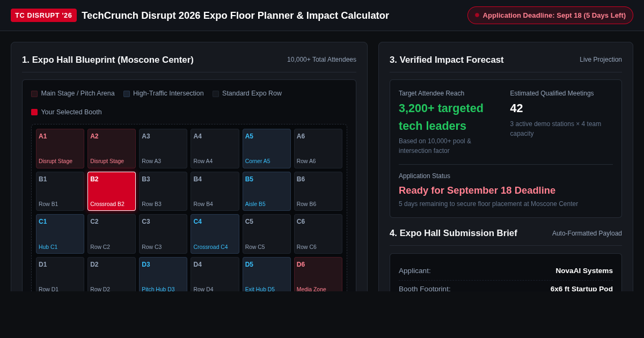Click the '3 active demo stations' capacity note
Image resolution: width=644 pixels, height=338 pixels.
click(x=555, y=129)
